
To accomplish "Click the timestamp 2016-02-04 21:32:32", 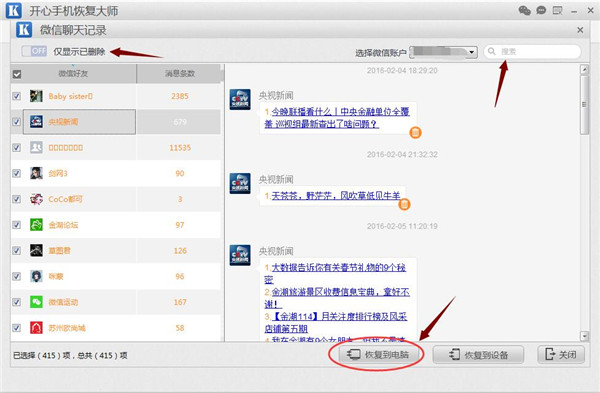I will pos(402,154).
